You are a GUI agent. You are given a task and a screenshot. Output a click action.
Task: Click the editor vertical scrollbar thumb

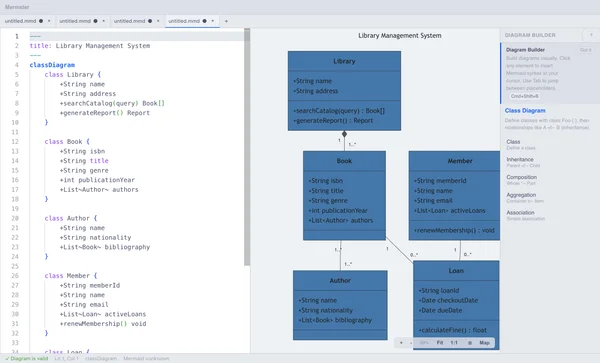pyautogui.click(x=247, y=147)
